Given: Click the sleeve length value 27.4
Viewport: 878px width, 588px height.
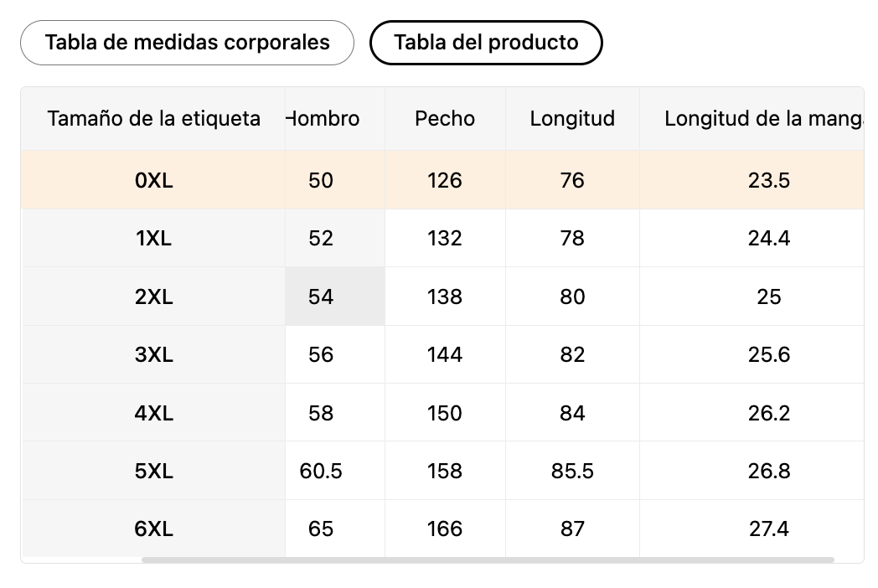Looking at the screenshot, I should (768, 529).
